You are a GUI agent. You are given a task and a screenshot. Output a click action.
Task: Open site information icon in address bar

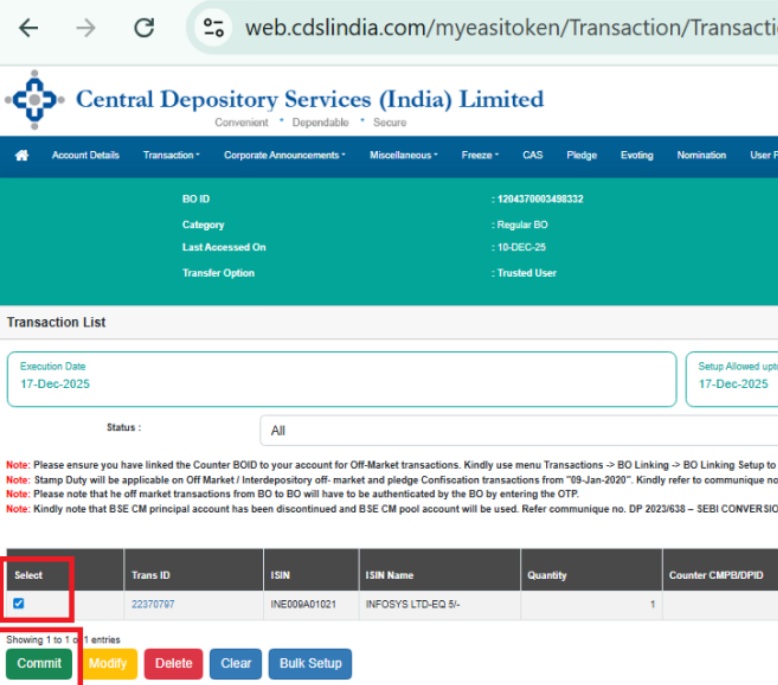point(213,28)
